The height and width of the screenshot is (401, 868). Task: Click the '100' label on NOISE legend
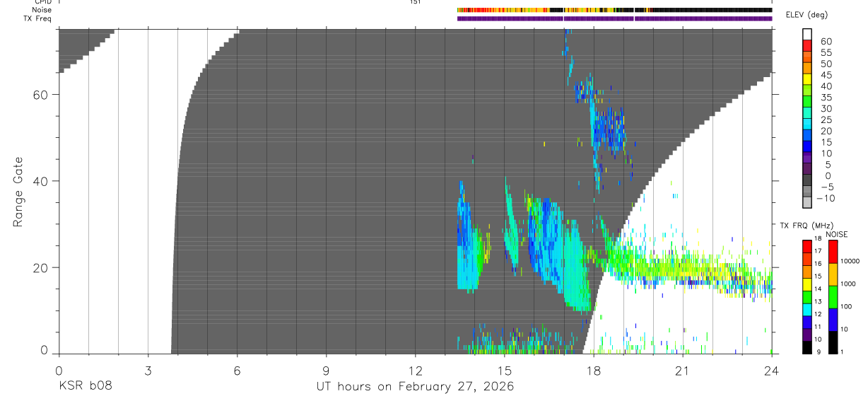(847, 306)
